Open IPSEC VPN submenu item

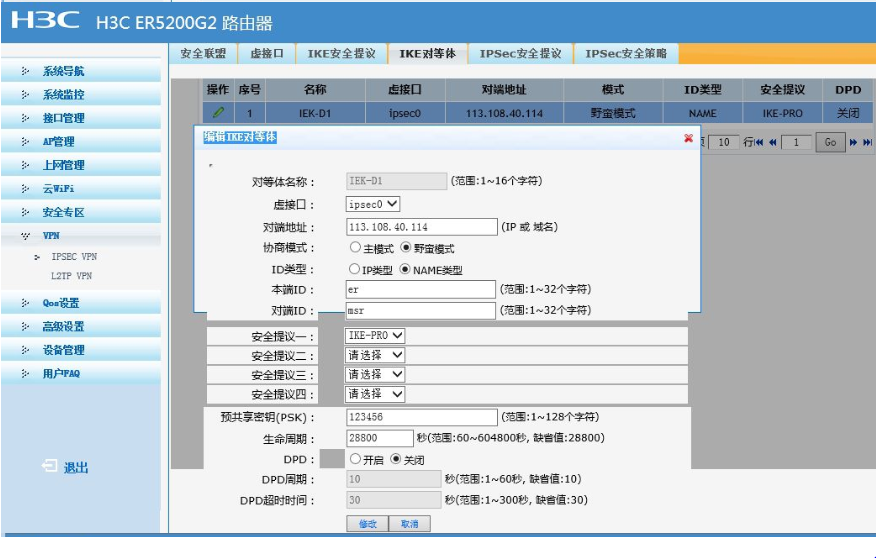pyautogui.click(x=74, y=257)
